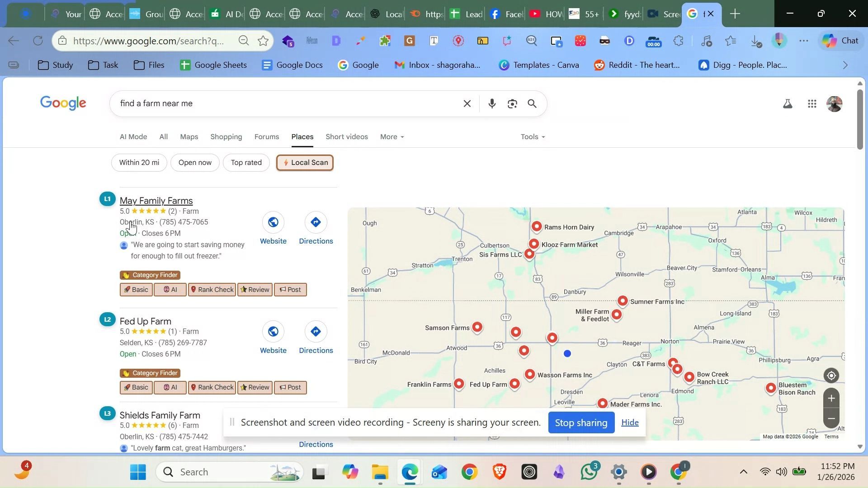The height and width of the screenshot is (488, 868).
Task: Open the Google apps grid icon
Action: pyautogui.click(x=812, y=104)
